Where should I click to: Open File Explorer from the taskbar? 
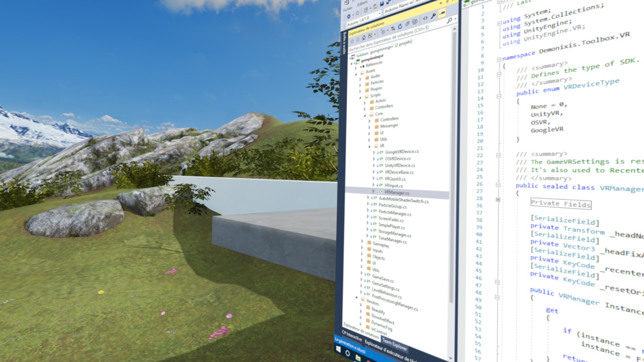click(358, 358)
